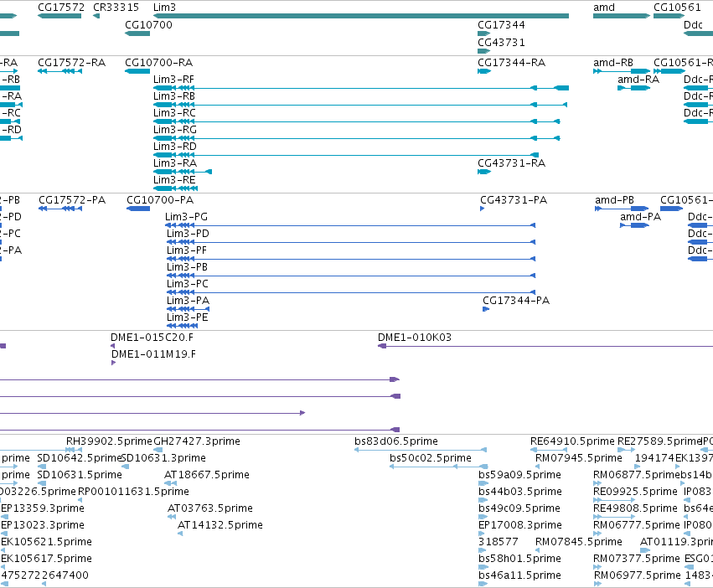This screenshot has width=713, height=588.
Task: Select the 318577 EST feature
Action: [x=482, y=550]
